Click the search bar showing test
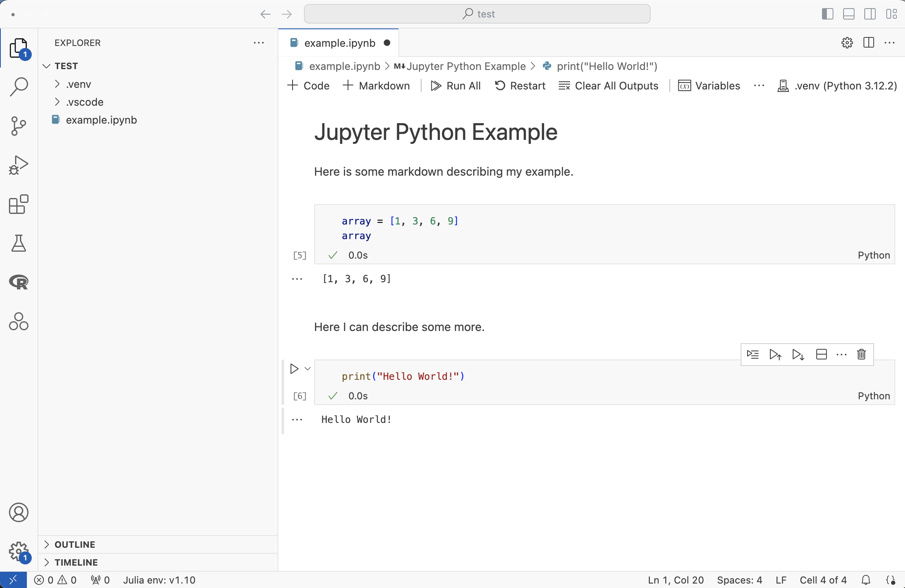 (x=477, y=14)
